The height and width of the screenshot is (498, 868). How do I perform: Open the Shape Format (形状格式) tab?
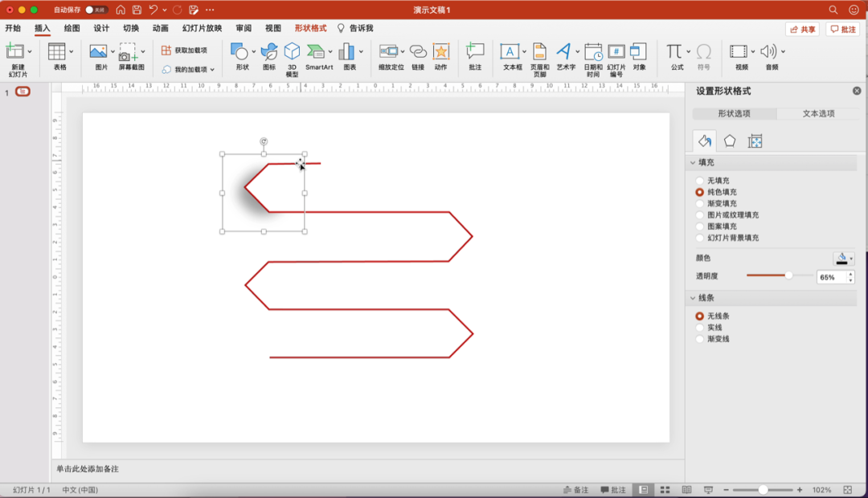click(x=310, y=28)
